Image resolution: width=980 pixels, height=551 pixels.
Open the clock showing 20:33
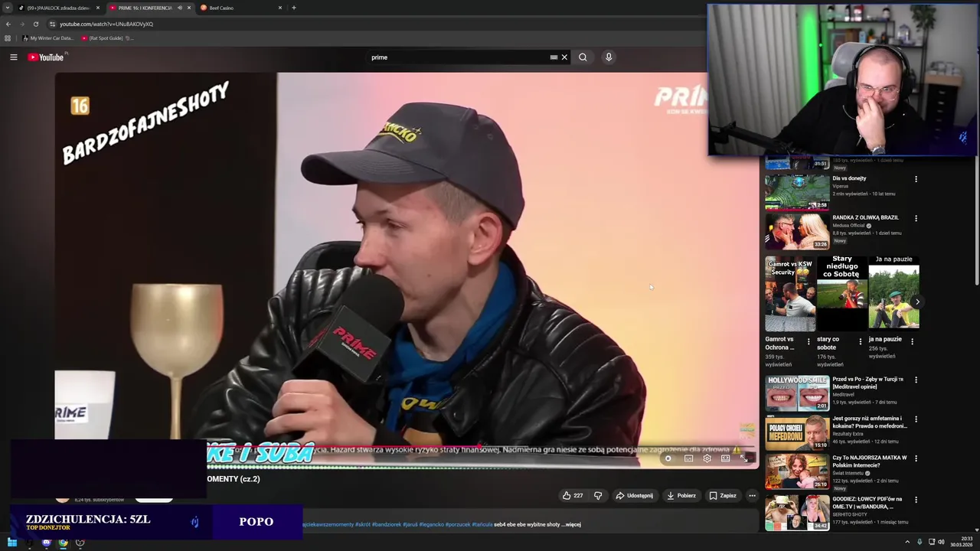(962, 543)
